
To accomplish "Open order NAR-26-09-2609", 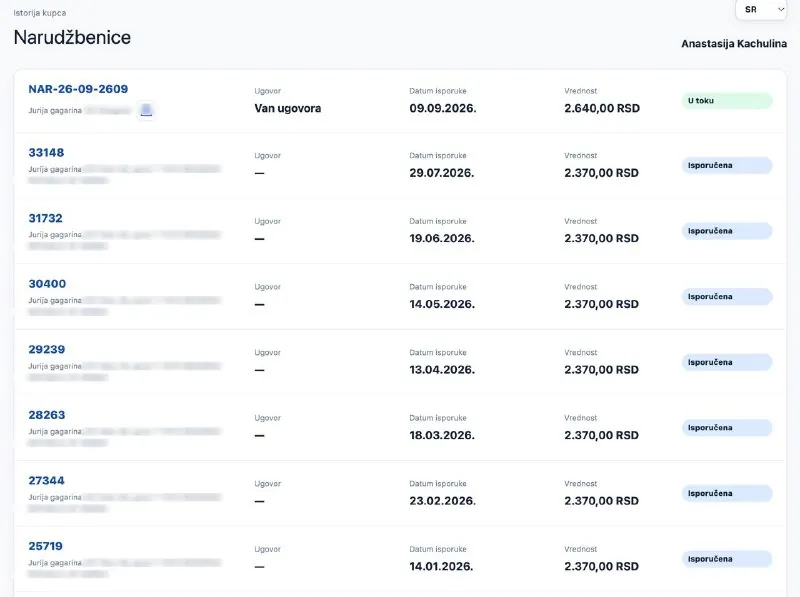I will pos(78,89).
